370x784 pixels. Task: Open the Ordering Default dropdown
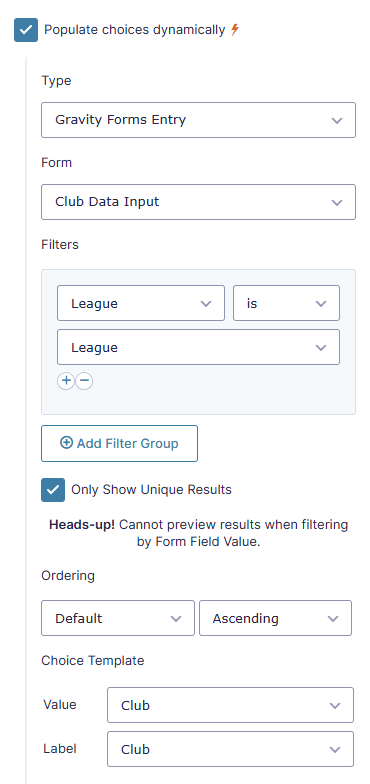[118, 618]
